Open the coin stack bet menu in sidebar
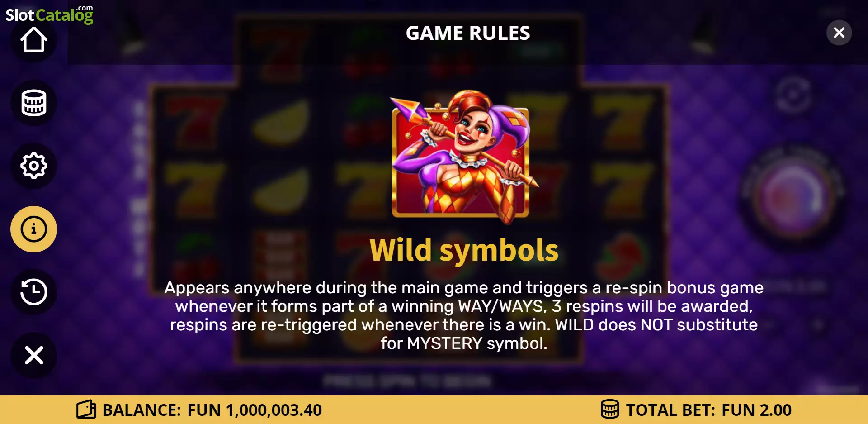868x424 pixels. [34, 103]
